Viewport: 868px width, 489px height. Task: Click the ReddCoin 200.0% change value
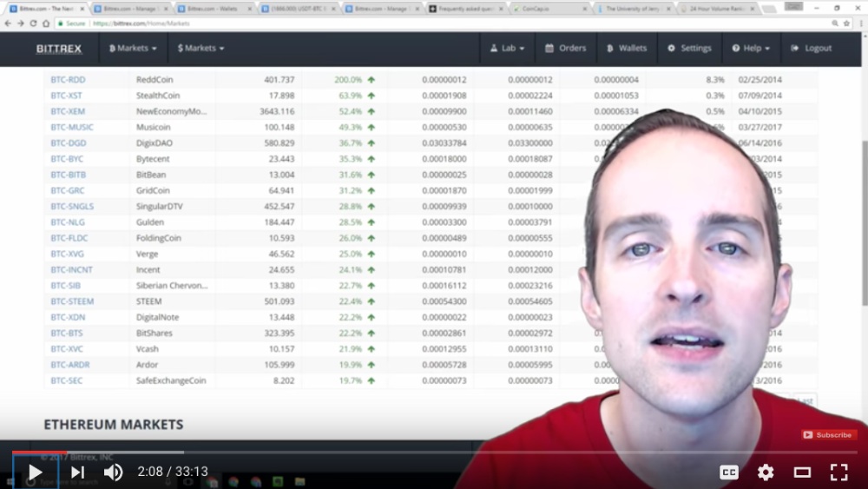pyautogui.click(x=348, y=80)
